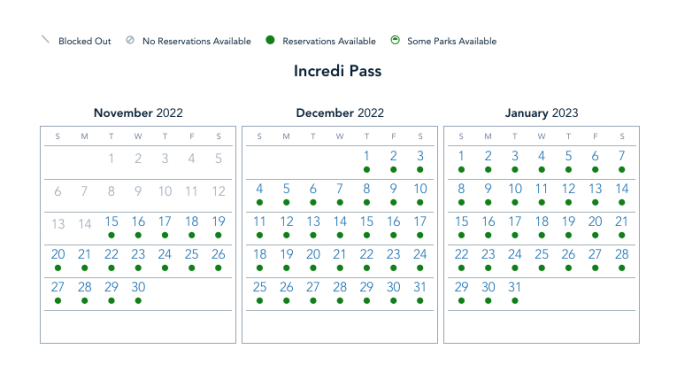700x365 pixels.
Task: Click the Blocked Out slash legend icon
Action: click(45, 40)
